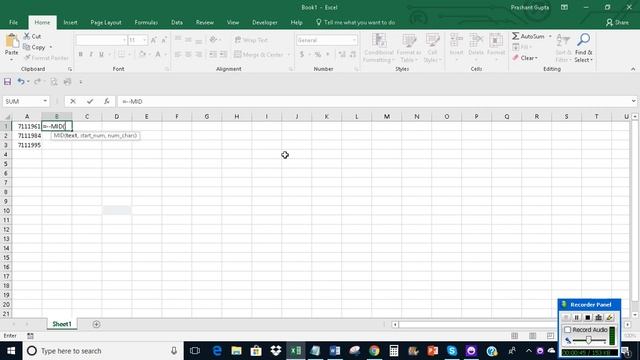The height and width of the screenshot is (360, 640).
Task: Click the Decrease Font Size icon
Action: coord(164,40)
